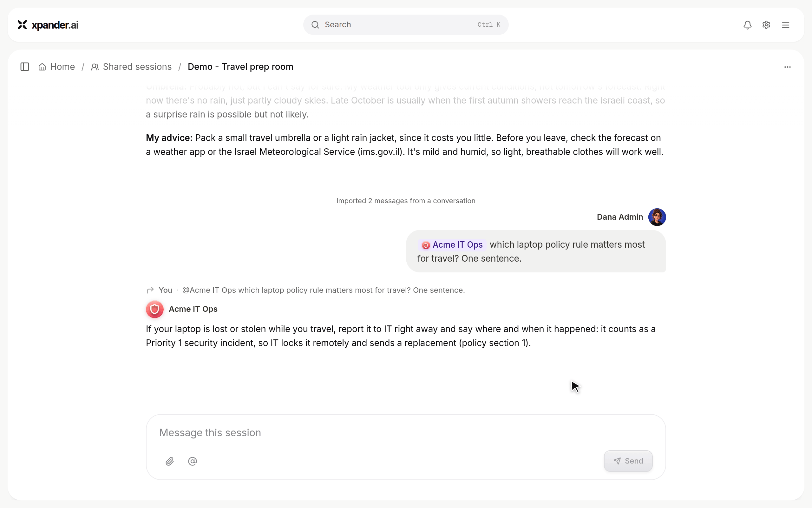
Task: Click the Shared sessions people icon
Action: tap(95, 67)
